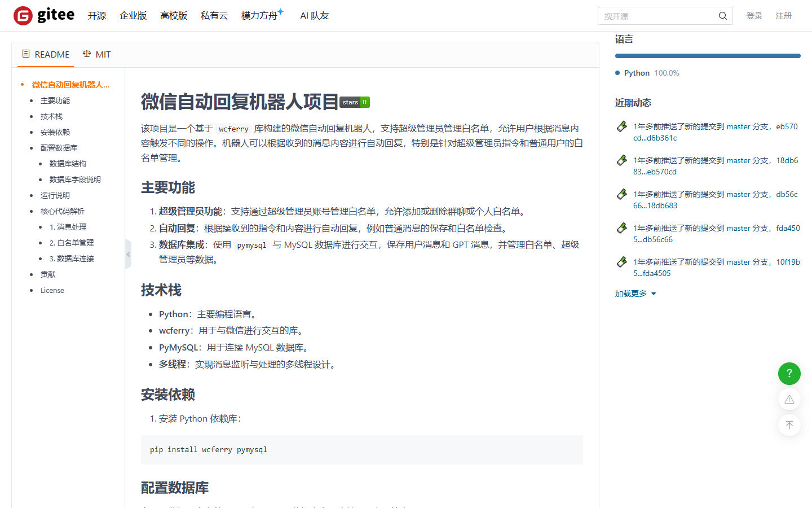
Task: Click the commit icon beside eb570cd push
Action: coord(621,126)
